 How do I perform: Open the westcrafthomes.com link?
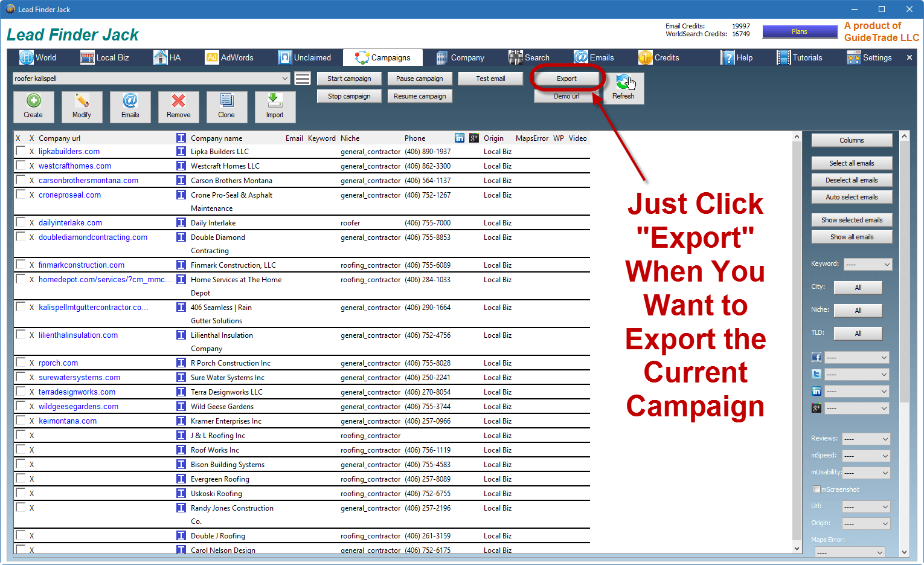click(x=75, y=166)
